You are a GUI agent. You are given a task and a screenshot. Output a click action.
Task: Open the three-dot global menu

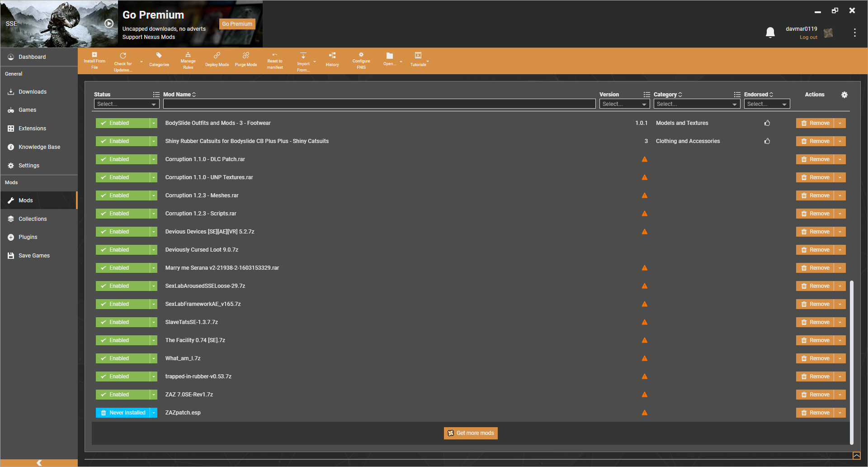click(854, 33)
